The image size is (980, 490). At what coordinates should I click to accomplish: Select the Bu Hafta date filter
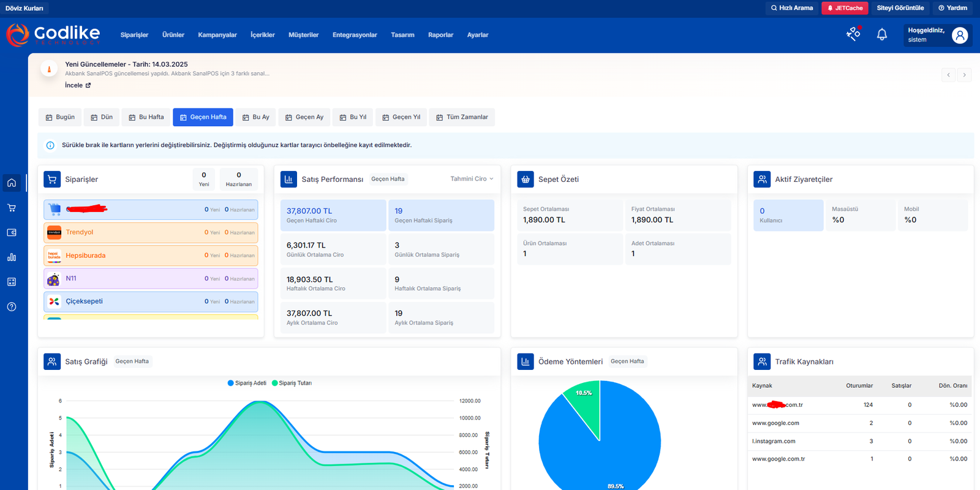[x=146, y=117]
